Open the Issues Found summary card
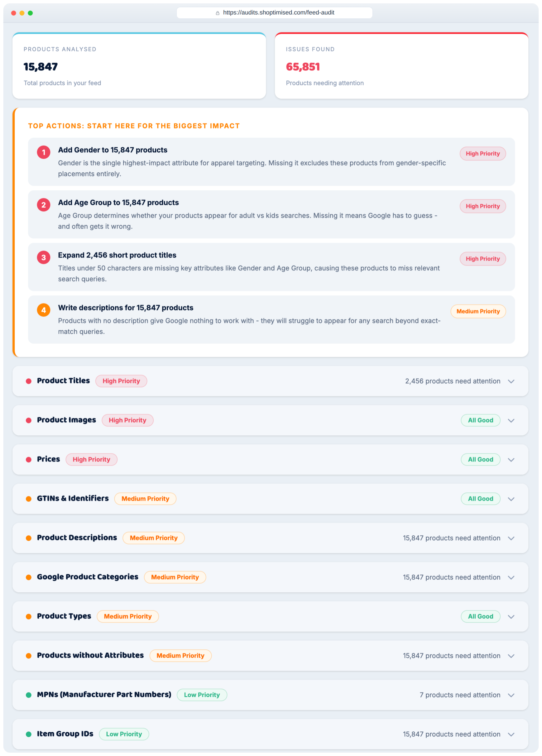This screenshot has width=542, height=756. click(x=402, y=66)
